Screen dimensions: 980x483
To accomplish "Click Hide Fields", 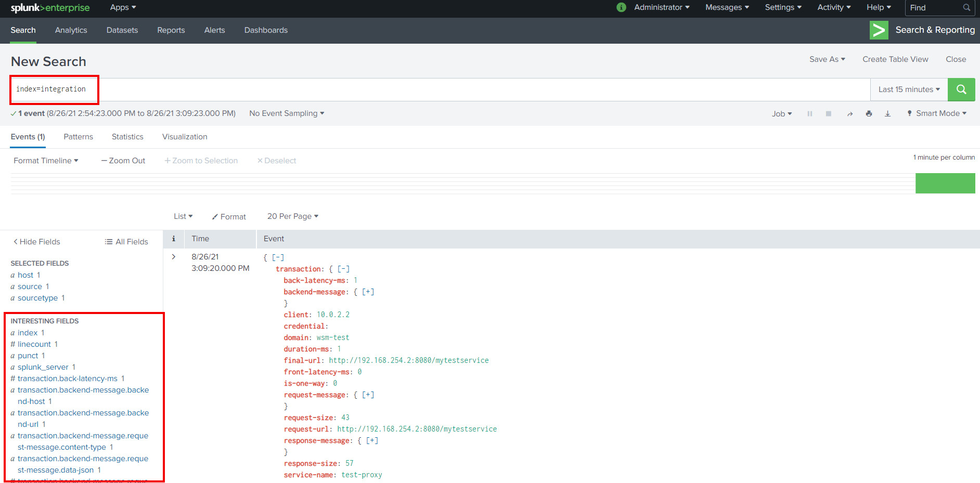I will coord(36,242).
